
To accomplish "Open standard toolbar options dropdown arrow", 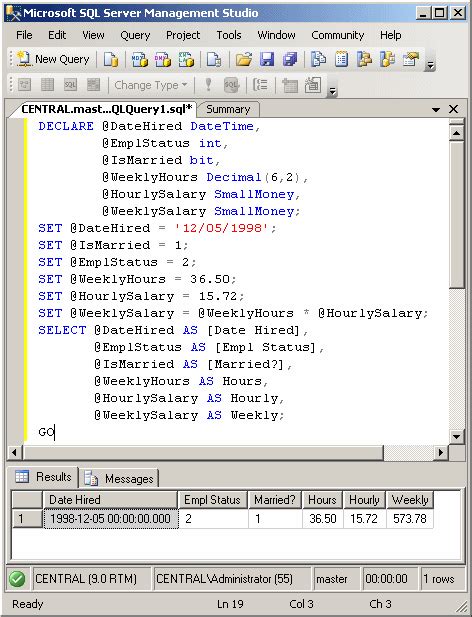I will pos(431,65).
